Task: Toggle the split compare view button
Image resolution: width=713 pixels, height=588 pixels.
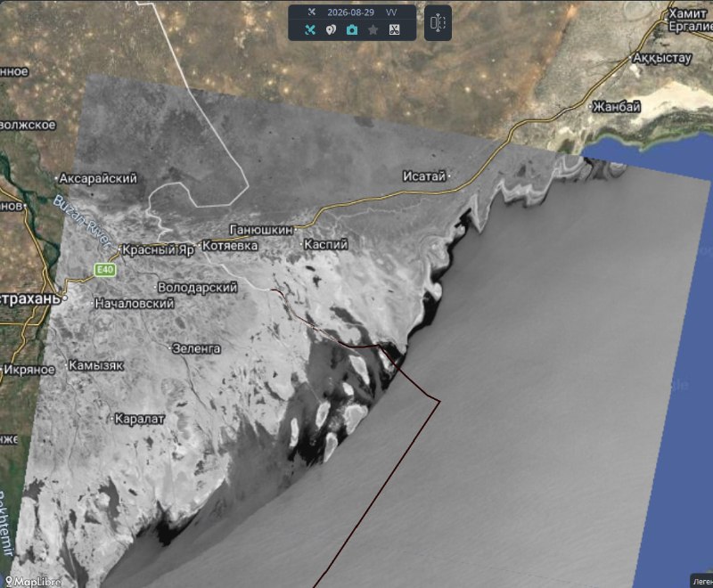Action: pyautogui.click(x=438, y=23)
